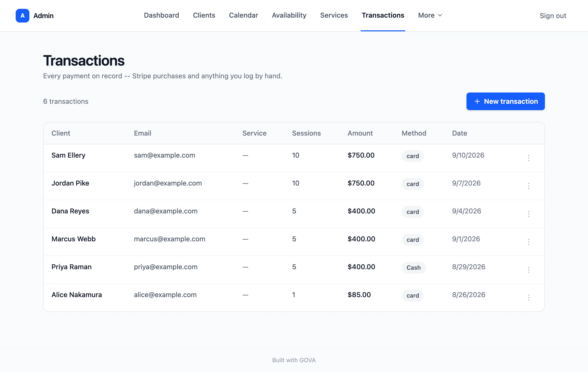Click the $750.00 amount for Jordan Pike
588x372 pixels.
361,183
